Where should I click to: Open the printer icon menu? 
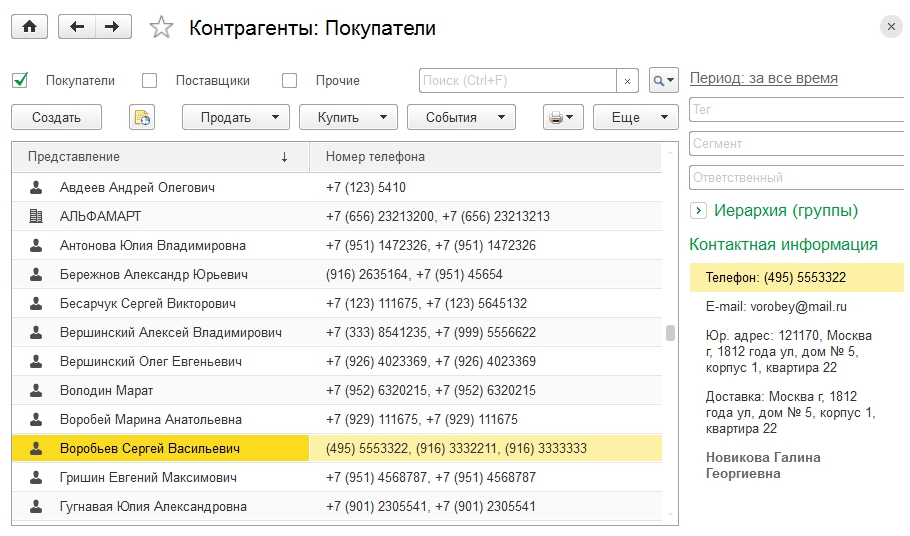click(562, 117)
